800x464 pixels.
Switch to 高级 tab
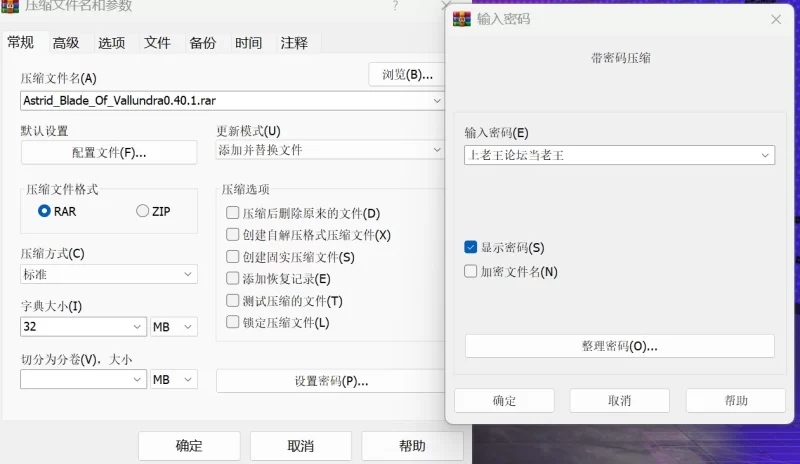(x=66, y=43)
